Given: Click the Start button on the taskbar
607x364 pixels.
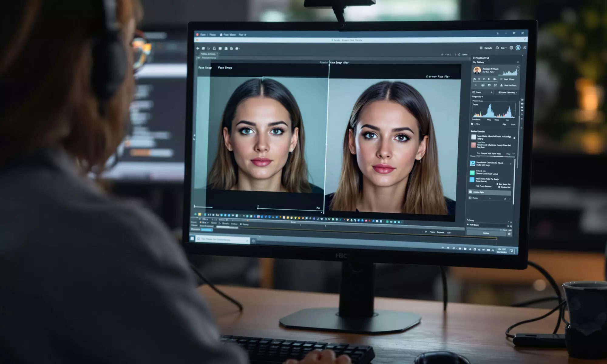Looking at the screenshot, I should coord(192,238).
